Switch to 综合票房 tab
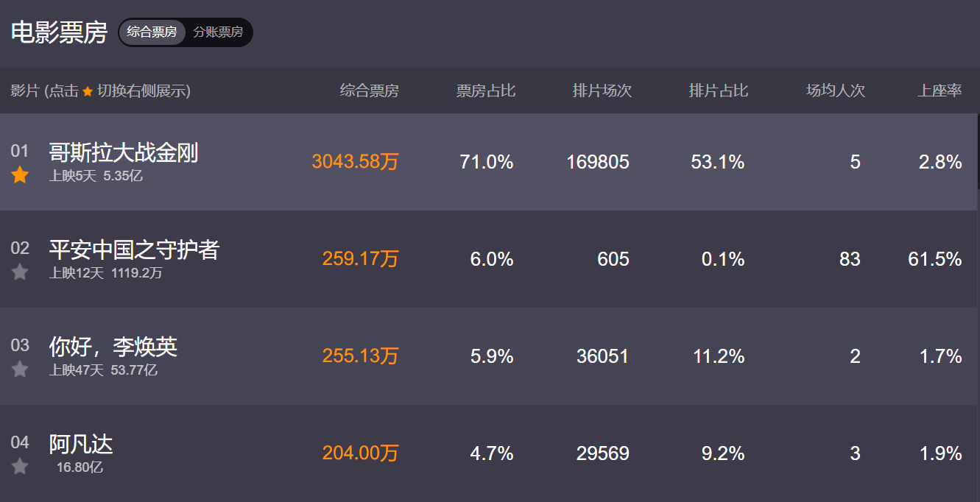 tap(152, 32)
